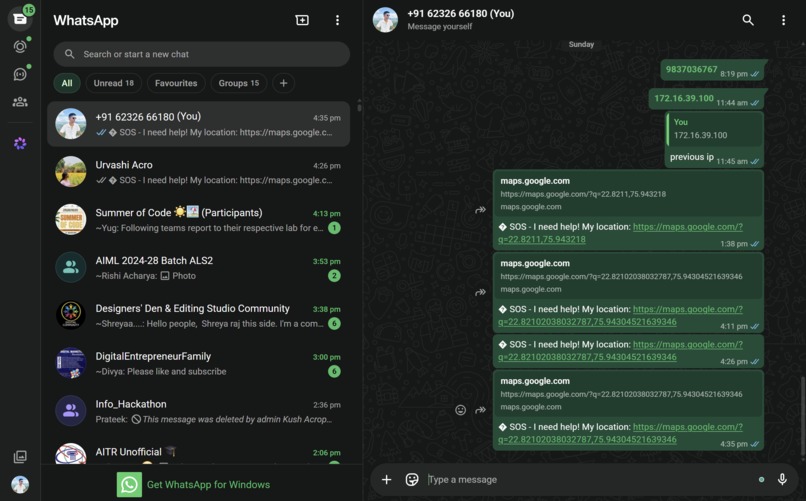Open attach plus icon in message bar
The image size is (806, 501).
tap(387, 479)
